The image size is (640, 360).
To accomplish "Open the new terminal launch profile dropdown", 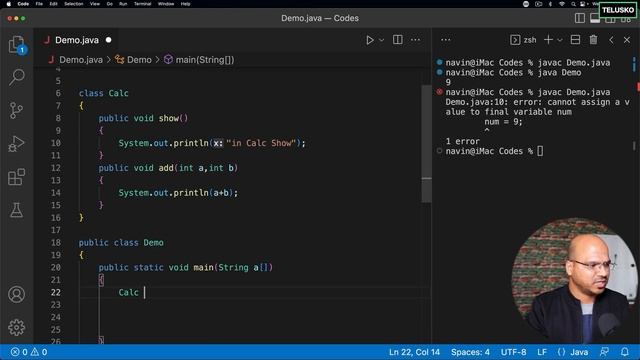I will click(560, 40).
